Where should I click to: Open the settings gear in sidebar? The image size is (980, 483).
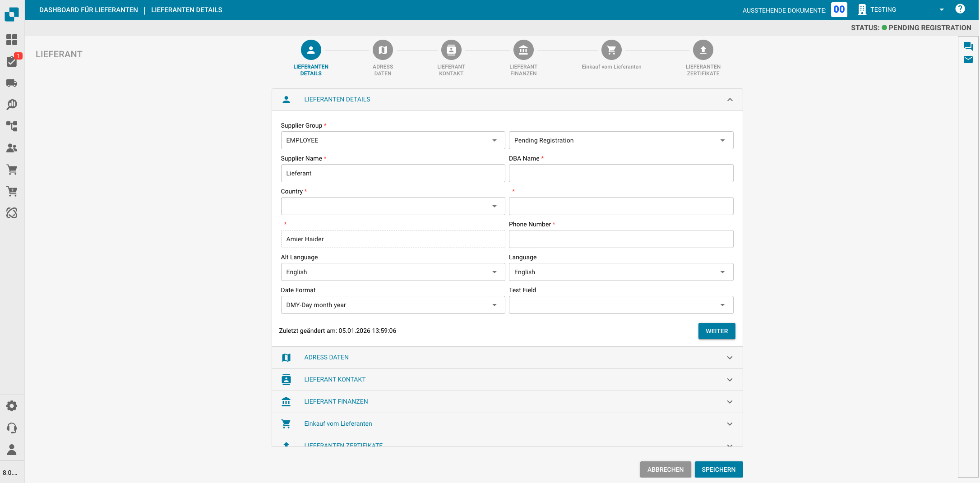coord(12,406)
